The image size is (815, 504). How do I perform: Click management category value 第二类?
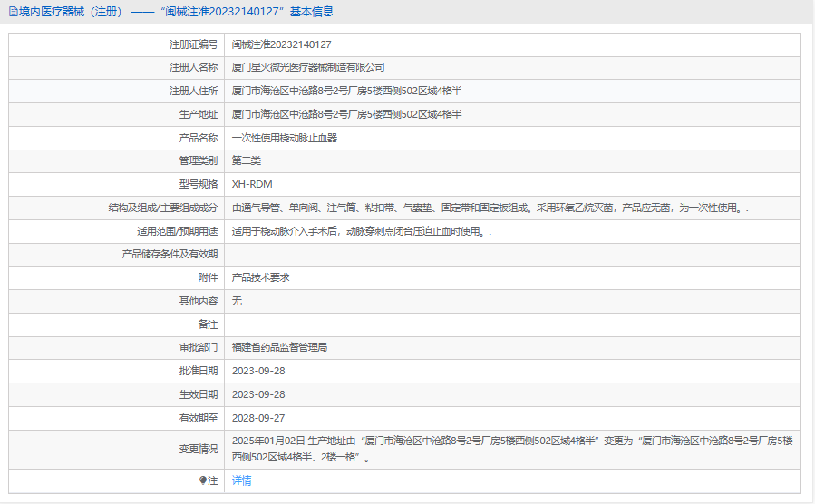coord(247,160)
